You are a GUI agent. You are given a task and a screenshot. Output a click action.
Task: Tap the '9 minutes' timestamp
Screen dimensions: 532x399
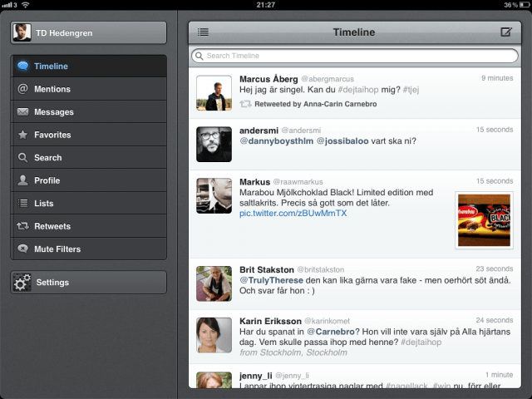click(497, 78)
